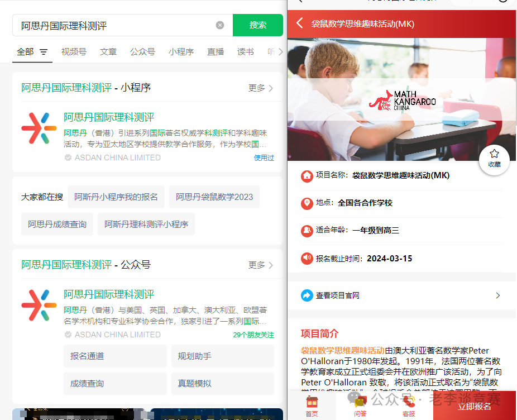Click the blue share arrow icon for 查看项目官网
This screenshot has width=517, height=420.
(x=307, y=295)
